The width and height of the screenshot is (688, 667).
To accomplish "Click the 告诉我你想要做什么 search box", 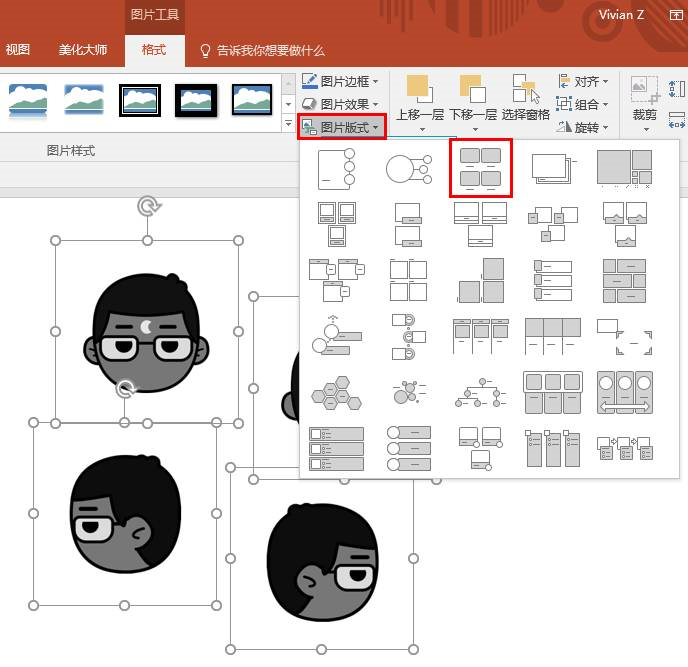I will click(x=263, y=50).
